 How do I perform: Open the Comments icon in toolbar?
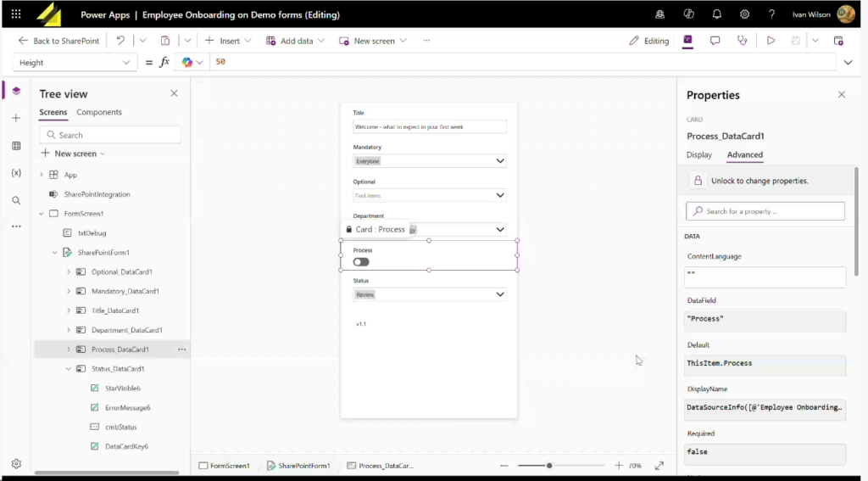pyautogui.click(x=715, y=41)
